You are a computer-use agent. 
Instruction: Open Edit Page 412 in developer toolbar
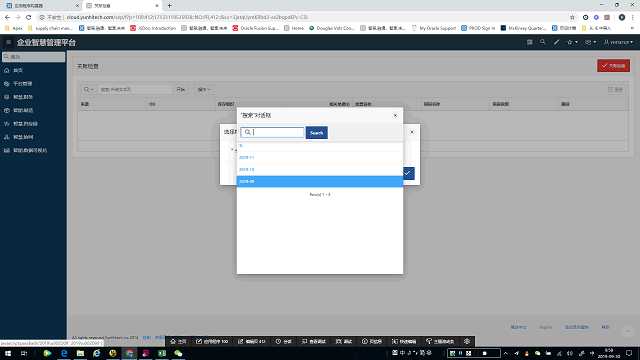pyautogui.click(x=251, y=341)
